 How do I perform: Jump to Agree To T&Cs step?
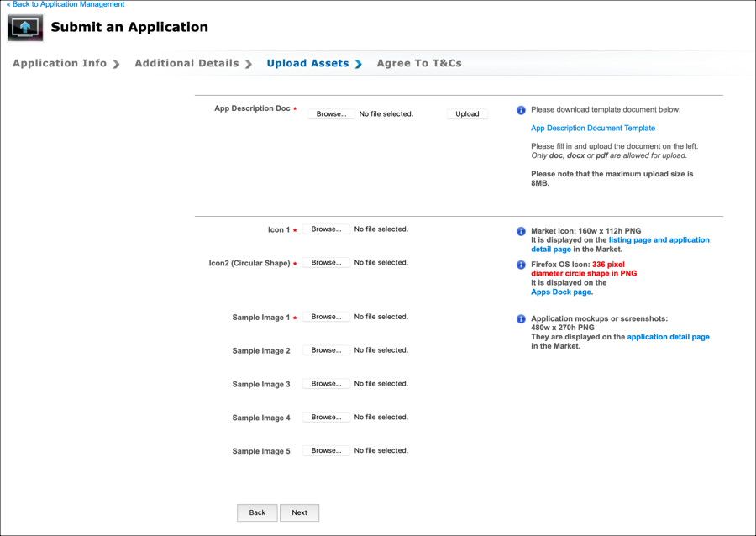[x=419, y=63]
